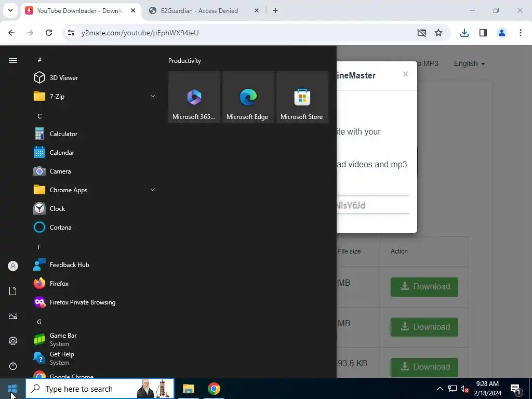The height and width of the screenshot is (399, 532).
Task: Open File Explorer from taskbar
Action: tap(188, 389)
